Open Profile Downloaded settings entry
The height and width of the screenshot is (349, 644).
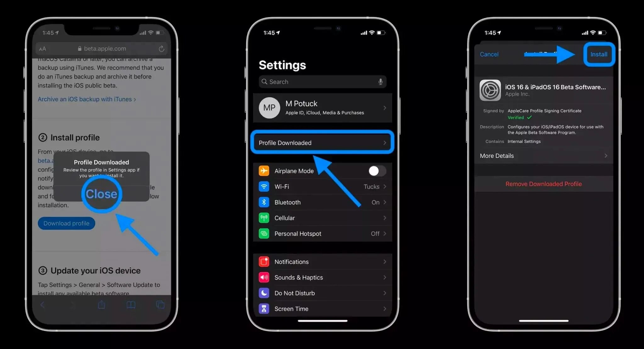point(322,143)
